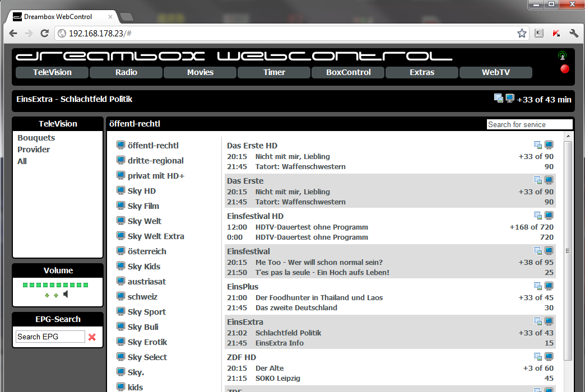Click the green signal antenna icon
The width and height of the screenshot is (585, 392).
[x=562, y=55]
